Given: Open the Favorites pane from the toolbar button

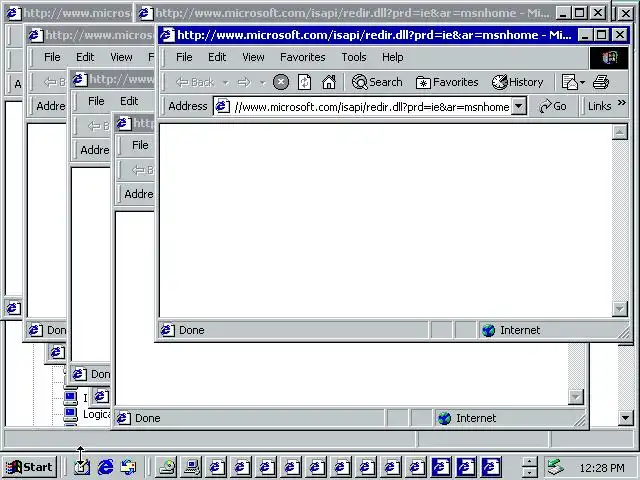Looking at the screenshot, I should [x=447, y=82].
